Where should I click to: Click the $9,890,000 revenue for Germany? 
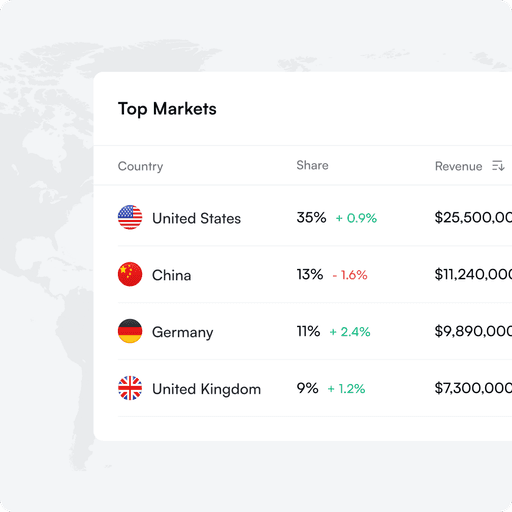coord(473,331)
